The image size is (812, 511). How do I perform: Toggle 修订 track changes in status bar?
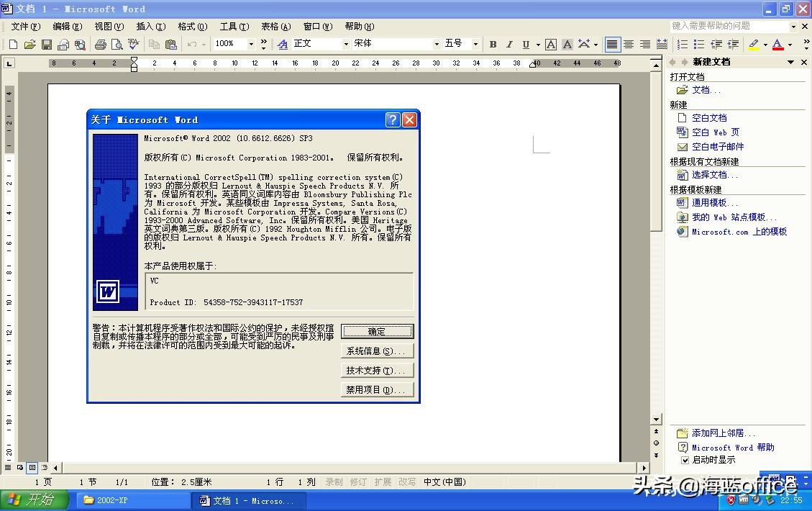358,482
